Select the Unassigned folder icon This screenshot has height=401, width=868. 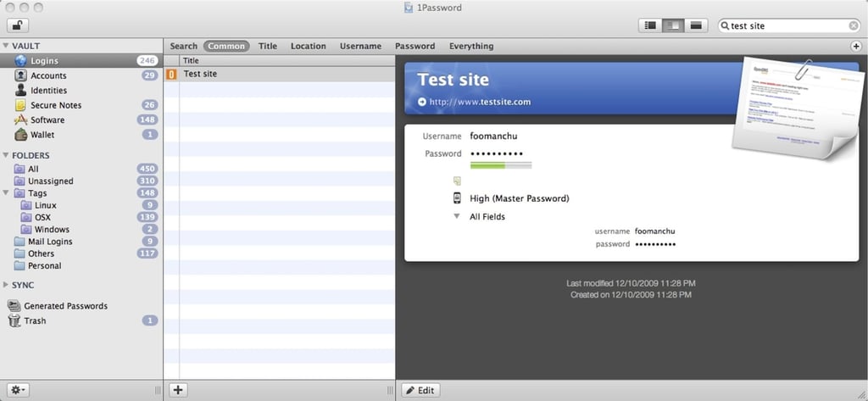[x=19, y=181]
